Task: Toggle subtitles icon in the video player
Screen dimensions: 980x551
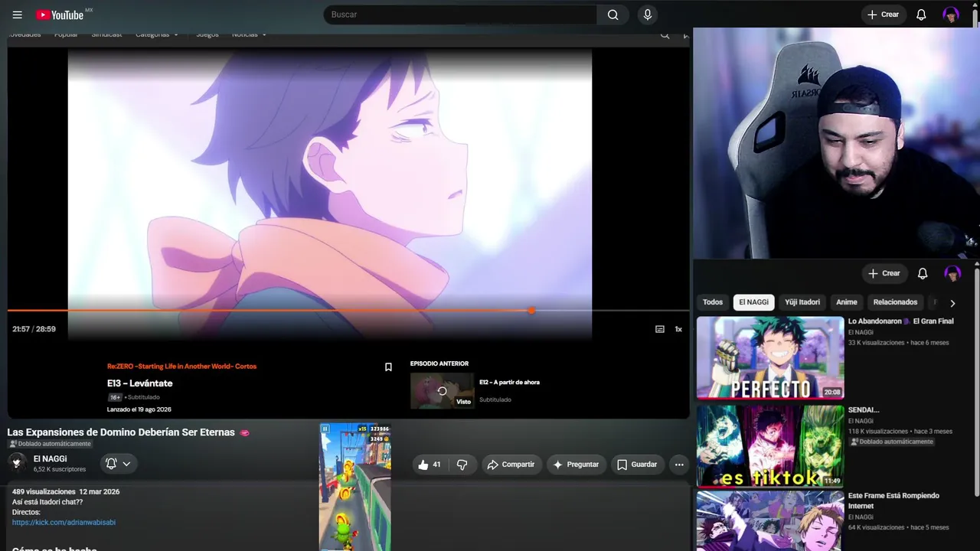Action: tap(660, 329)
